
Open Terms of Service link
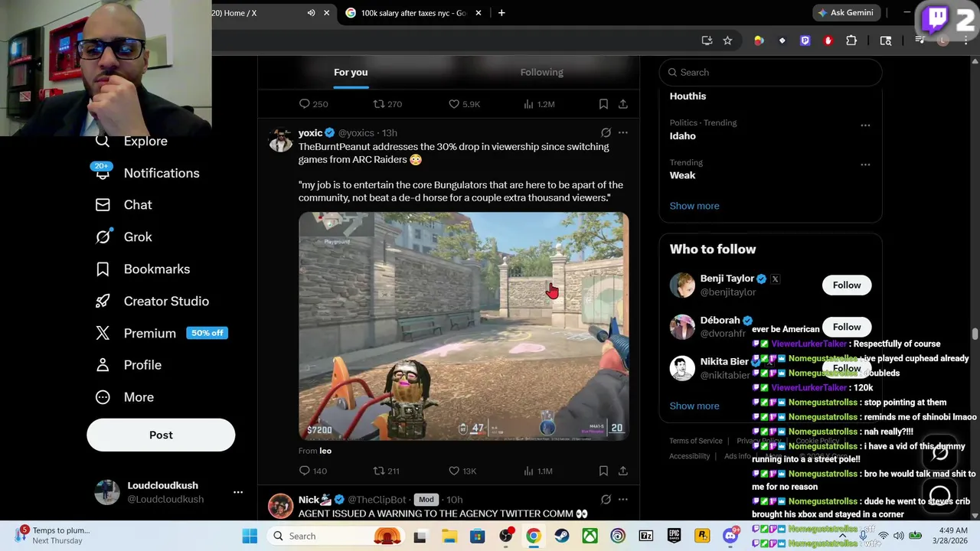tap(696, 441)
